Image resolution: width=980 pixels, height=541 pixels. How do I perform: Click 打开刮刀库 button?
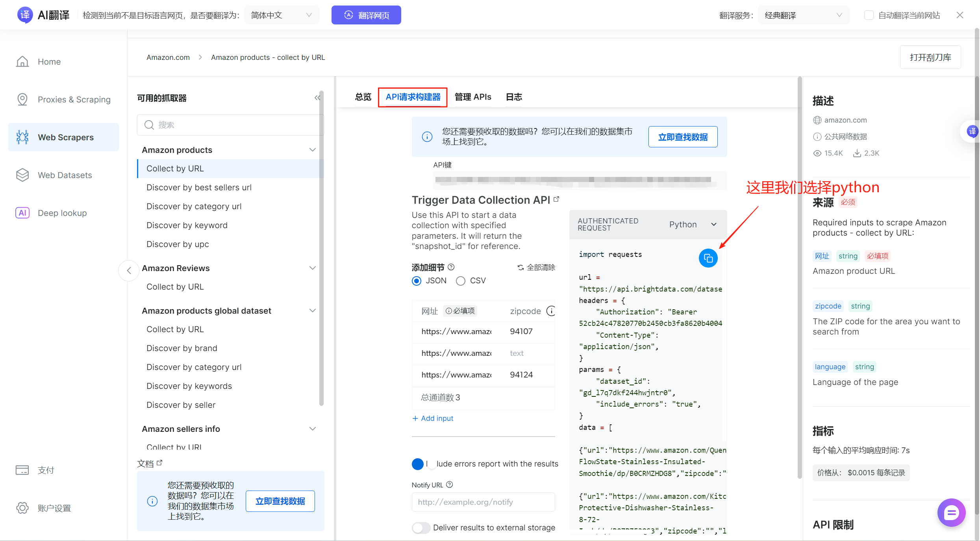[x=930, y=57]
